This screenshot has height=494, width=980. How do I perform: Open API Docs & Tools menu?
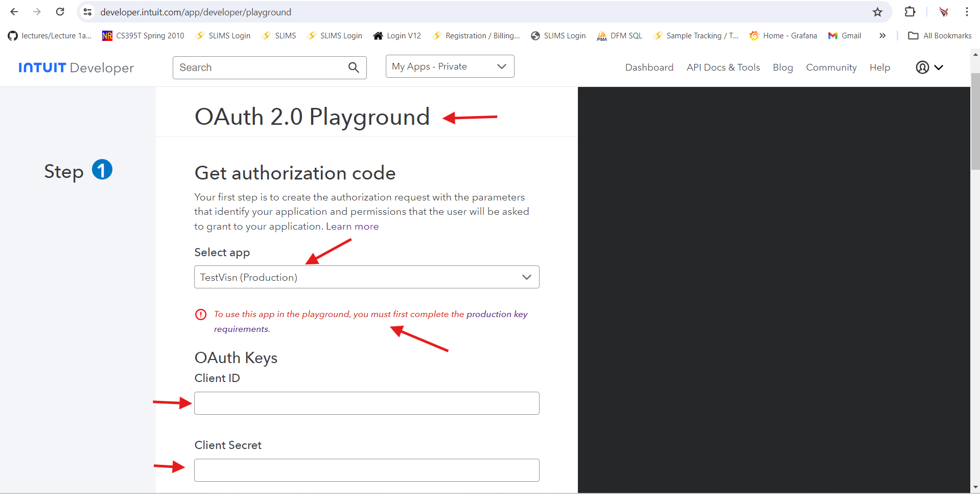pos(723,68)
